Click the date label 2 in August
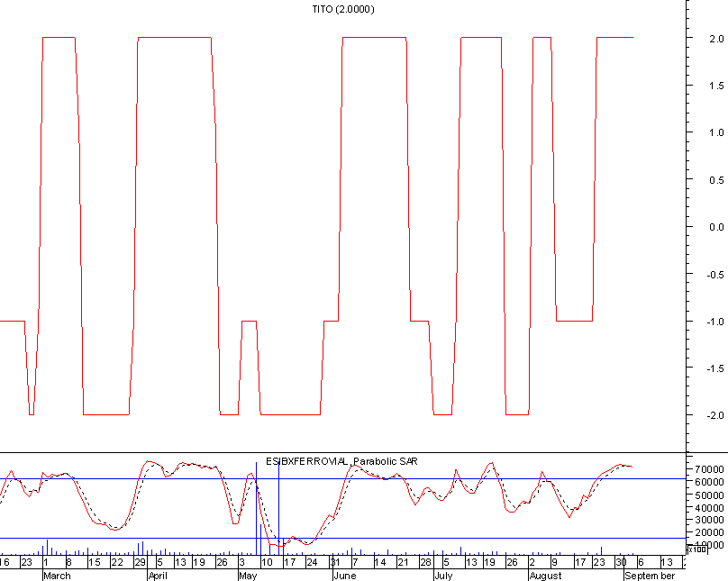This screenshot has width=728, height=581. 532,562
